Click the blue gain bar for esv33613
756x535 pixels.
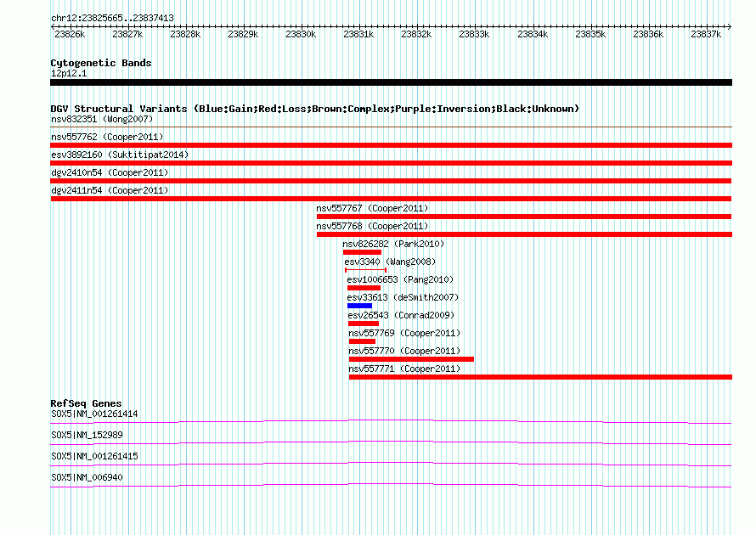coord(359,306)
